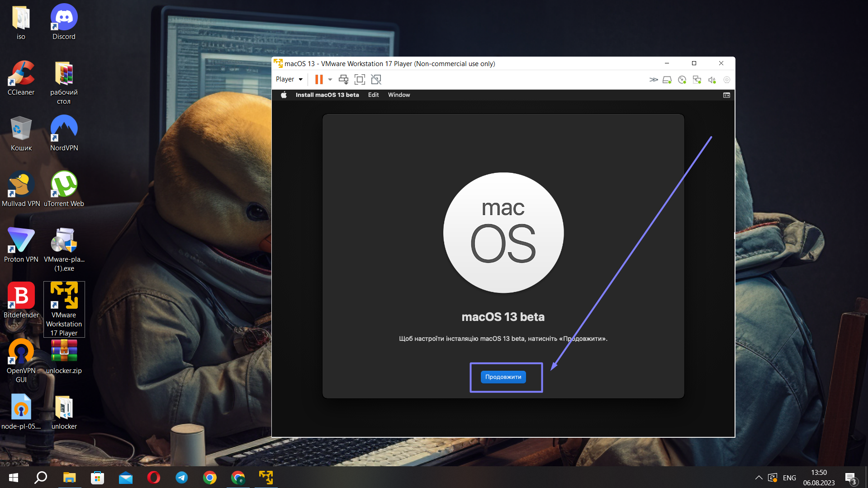Select the VMware-player installer exe file
This screenshot has width=868, height=488.
pos(64,249)
